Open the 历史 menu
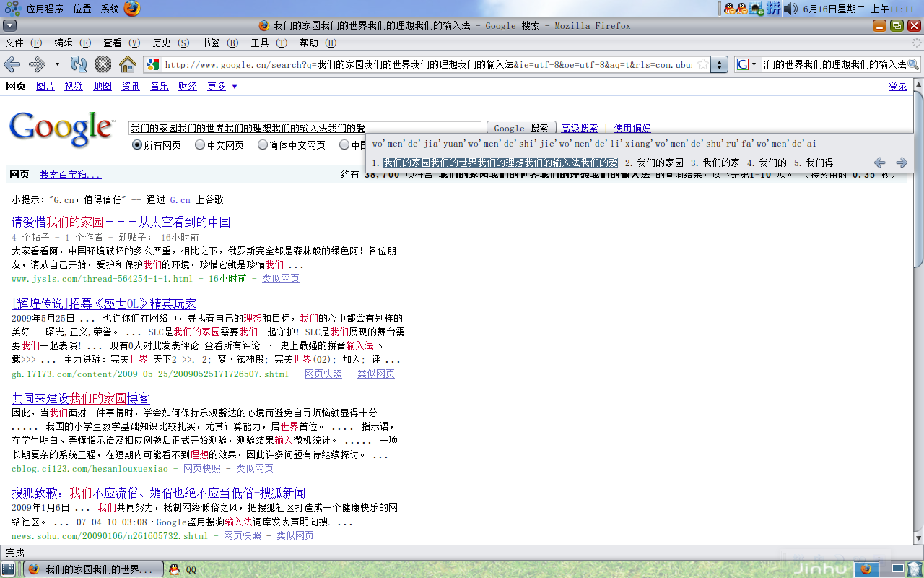Image resolution: width=924 pixels, height=578 pixels. [x=170, y=43]
